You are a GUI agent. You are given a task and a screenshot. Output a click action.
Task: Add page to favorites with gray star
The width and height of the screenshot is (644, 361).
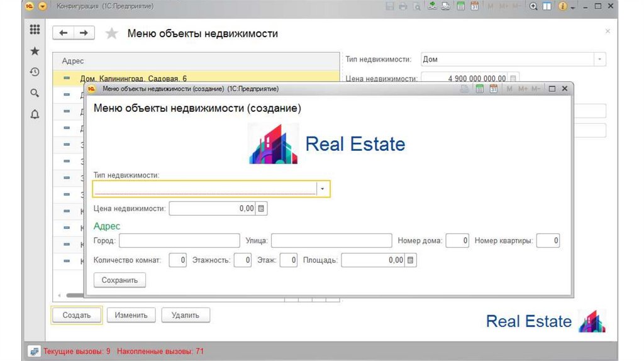(111, 33)
